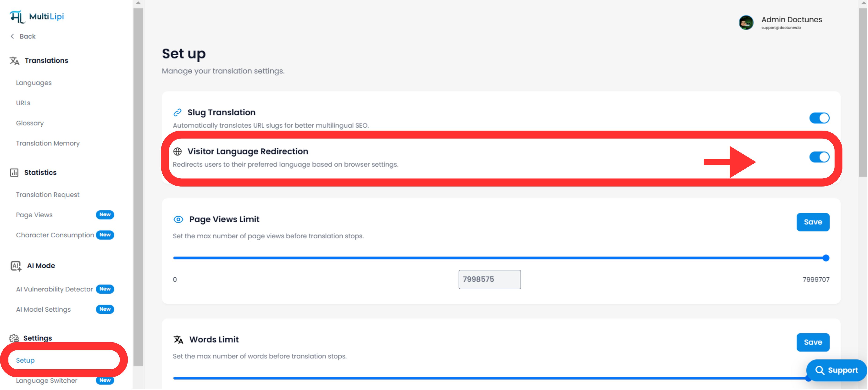Click the Statistics bar chart icon

pyautogui.click(x=14, y=172)
